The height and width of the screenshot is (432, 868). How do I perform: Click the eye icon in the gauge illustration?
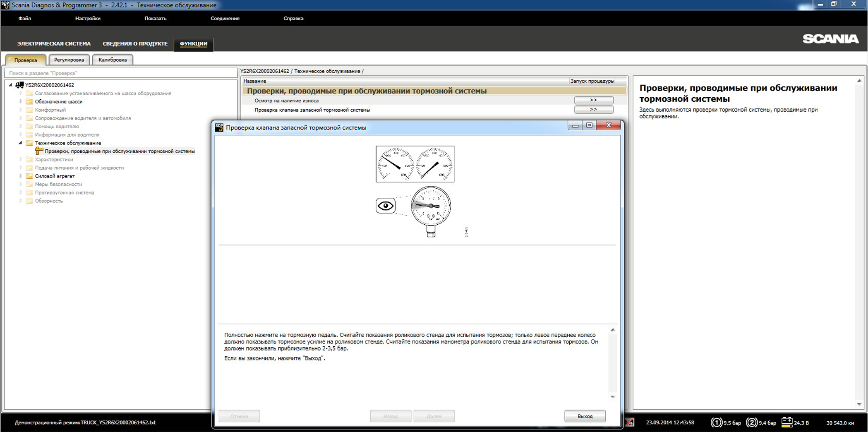385,206
